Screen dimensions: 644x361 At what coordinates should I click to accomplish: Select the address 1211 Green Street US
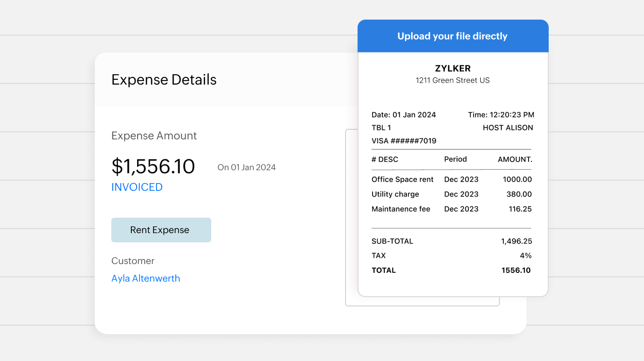453,80
